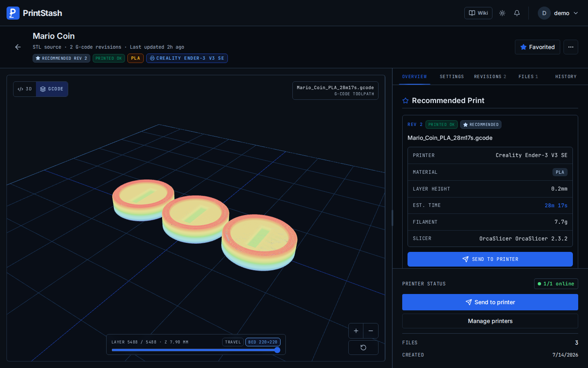588x368 pixels.
Task: Switch to the Files tab
Action: 528,76
